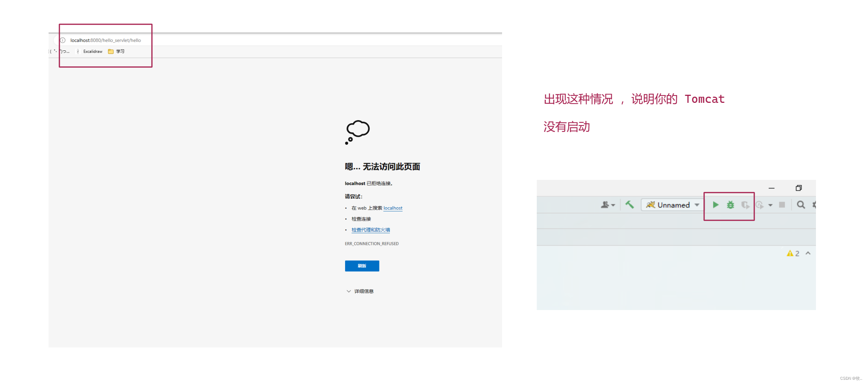
Task: Click the yellow warning indicator showing 2
Action: coord(793,253)
